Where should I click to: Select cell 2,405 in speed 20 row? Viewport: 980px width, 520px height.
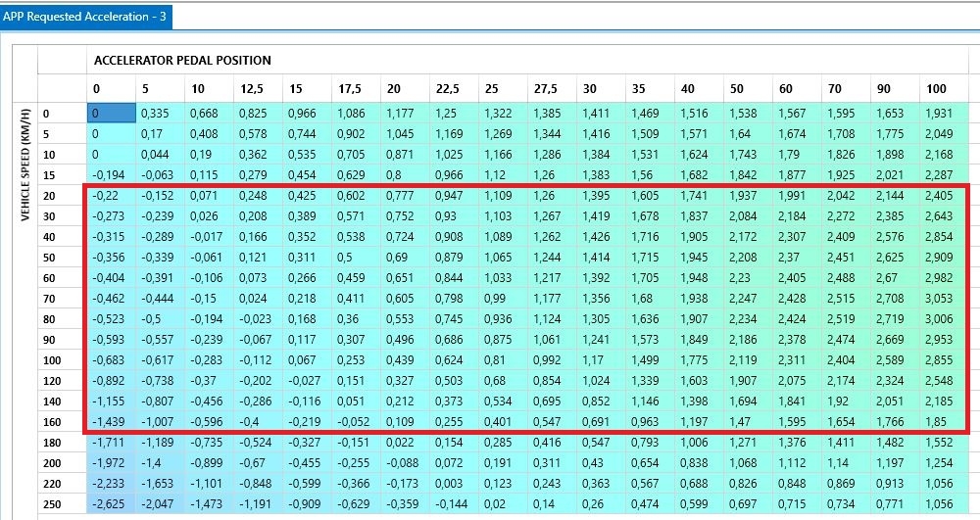(944, 196)
